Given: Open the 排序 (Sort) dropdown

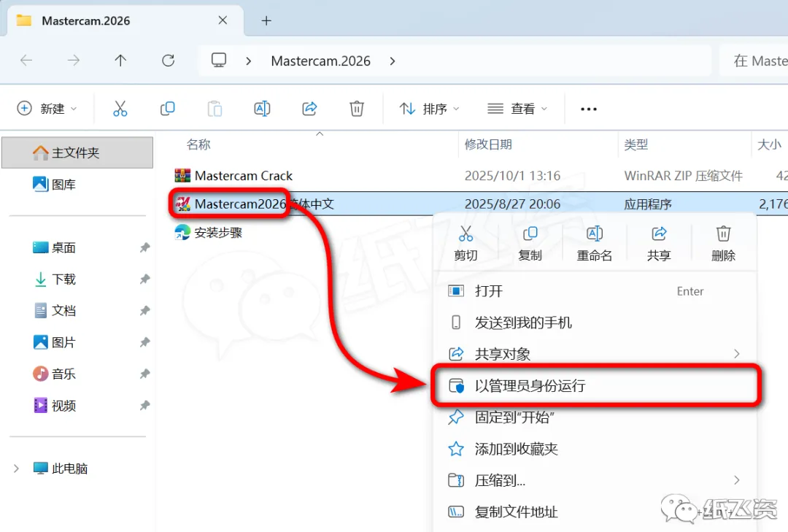Looking at the screenshot, I should click(x=430, y=109).
